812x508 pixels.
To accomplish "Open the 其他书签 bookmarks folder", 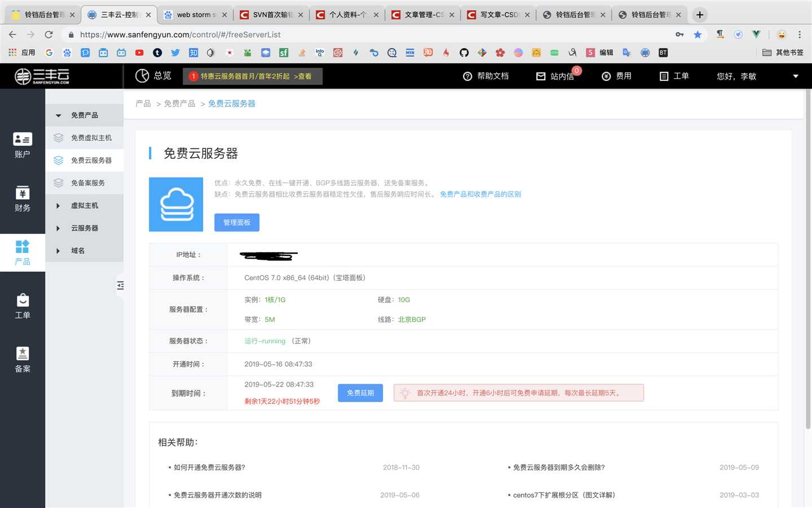I will point(783,52).
